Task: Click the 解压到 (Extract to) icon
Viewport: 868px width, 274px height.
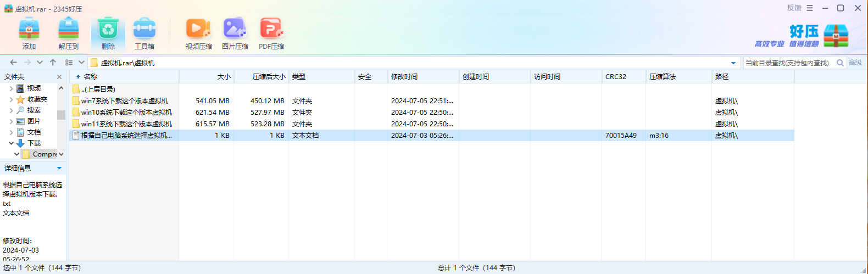Action: 69,33
